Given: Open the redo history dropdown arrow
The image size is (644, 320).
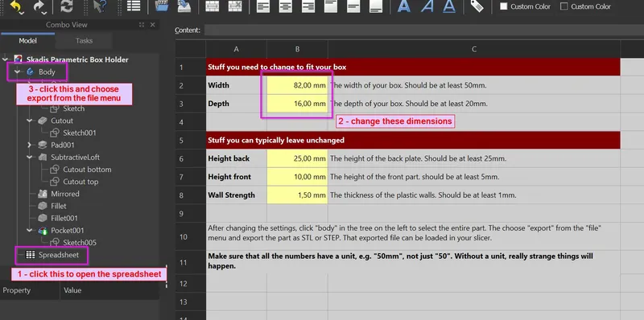Looking at the screenshot, I should 44,12.
